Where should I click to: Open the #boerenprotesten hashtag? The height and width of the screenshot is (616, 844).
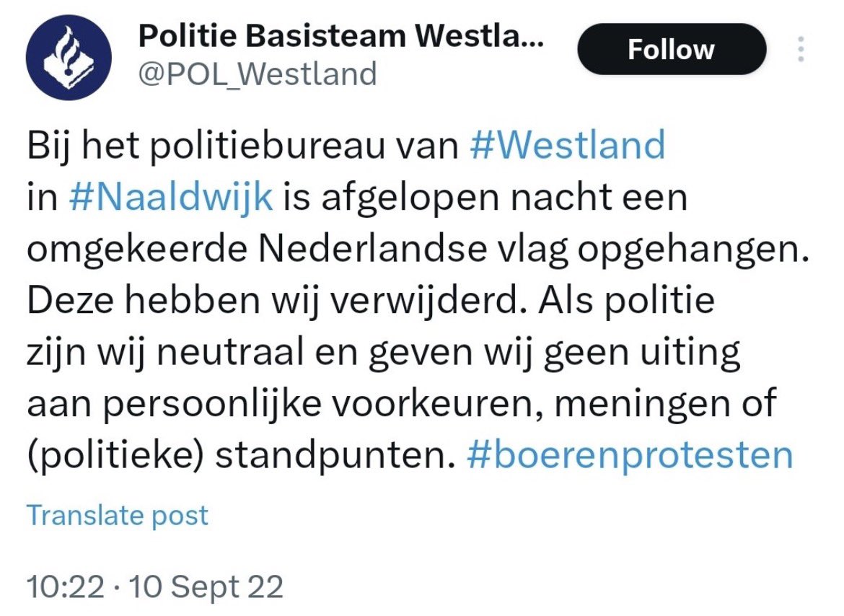tap(630, 455)
